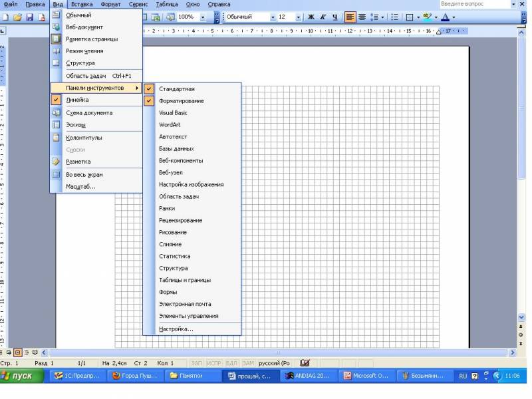Click the Italic (К) formatting icon

[x=323, y=17]
